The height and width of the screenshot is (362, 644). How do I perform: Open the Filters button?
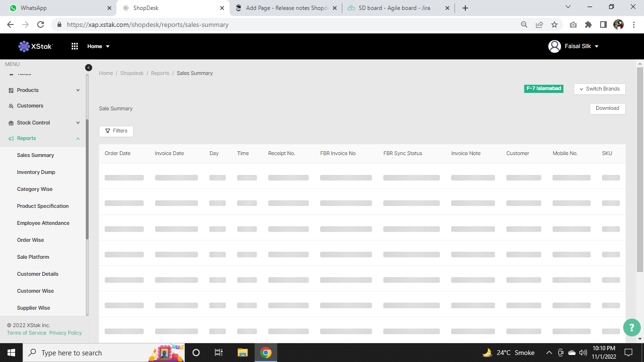[116, 131]
